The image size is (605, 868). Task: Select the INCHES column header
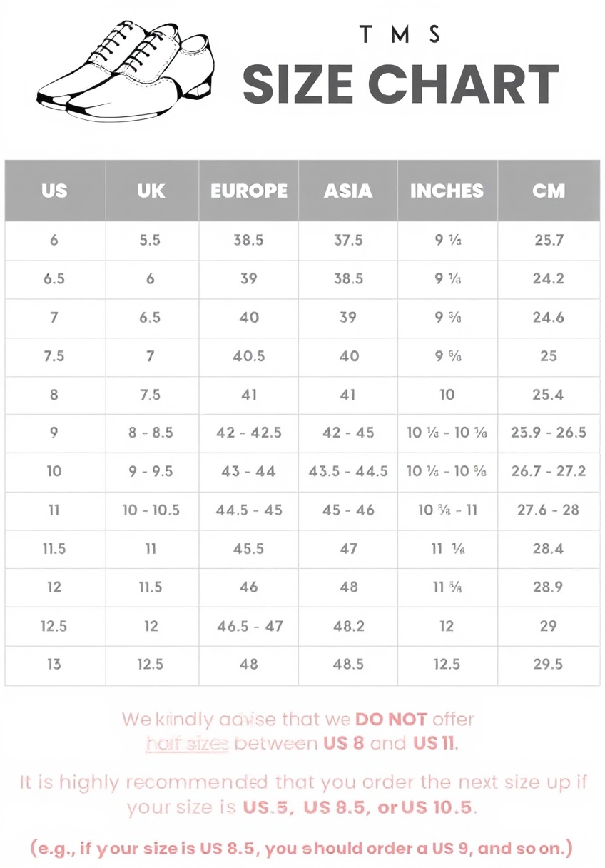coord(447,191)
